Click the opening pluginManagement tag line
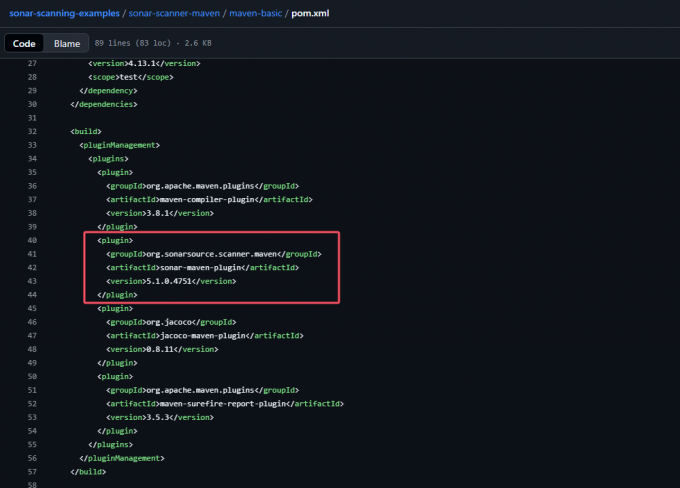Screen dimensions: 680x488 [119, 145]
